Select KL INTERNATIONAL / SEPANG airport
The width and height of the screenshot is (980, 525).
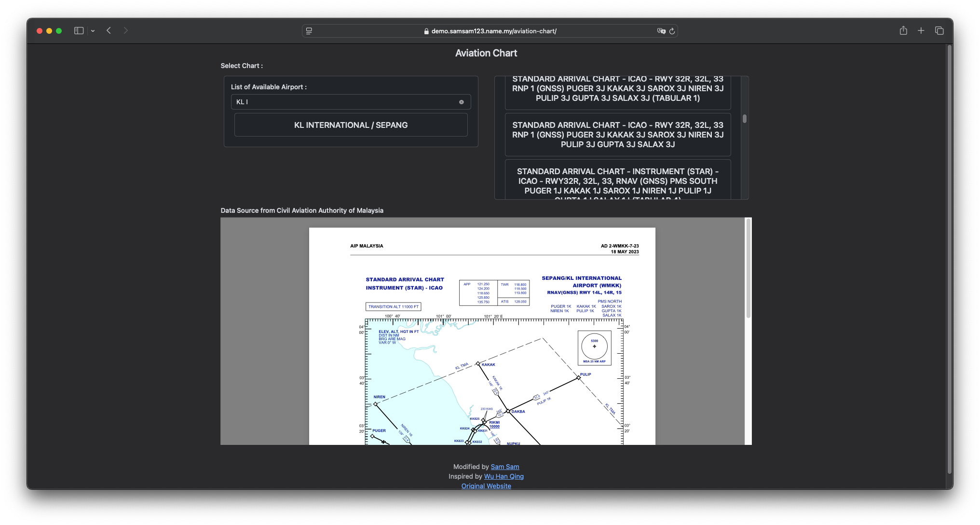coord(351,125)
